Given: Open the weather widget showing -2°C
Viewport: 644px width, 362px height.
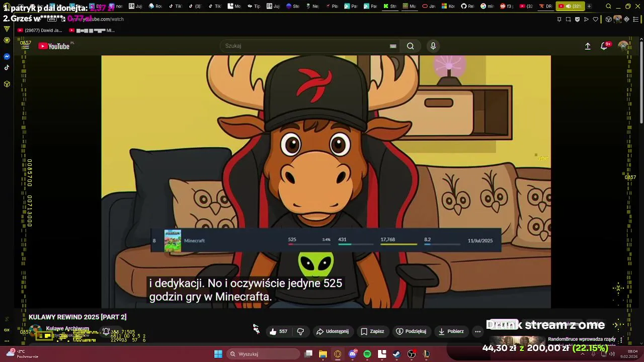Looking at the screenshot, I should 23,354.
